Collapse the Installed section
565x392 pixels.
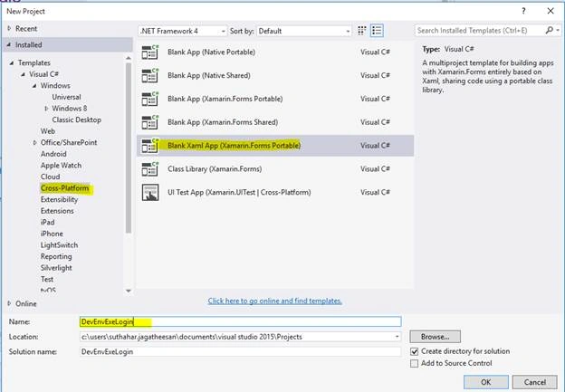pos(9,44)
